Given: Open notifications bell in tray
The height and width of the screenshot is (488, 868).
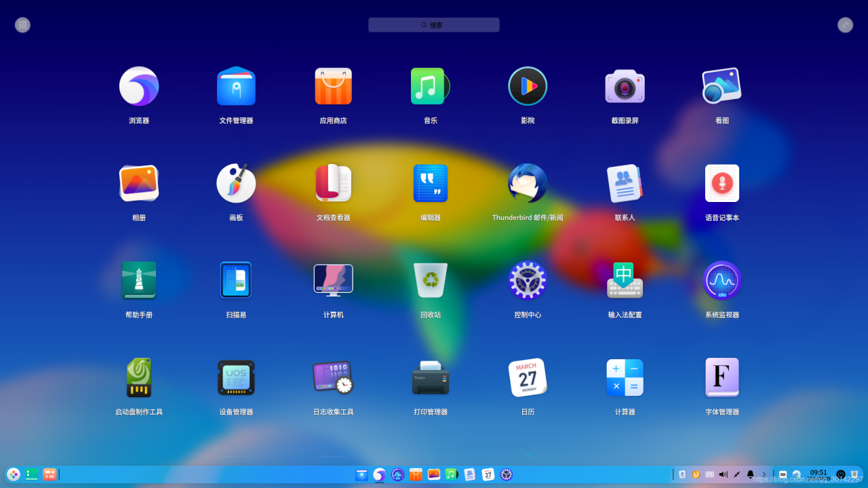Looking at the screenshot, I should coord(750,474).
